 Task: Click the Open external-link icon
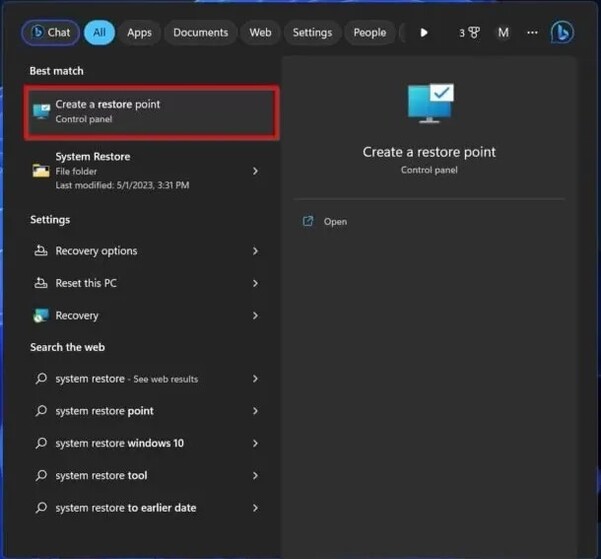[308, 221]
